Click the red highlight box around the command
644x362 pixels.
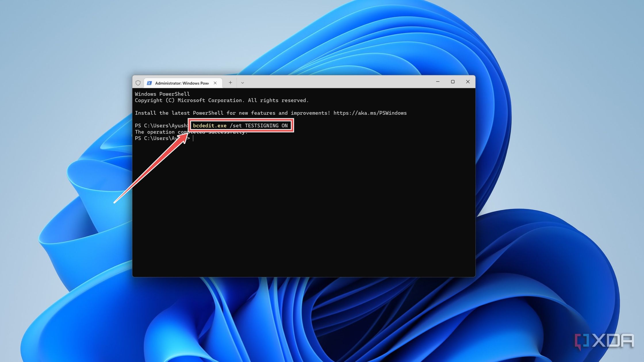click(x=240, y=119)
